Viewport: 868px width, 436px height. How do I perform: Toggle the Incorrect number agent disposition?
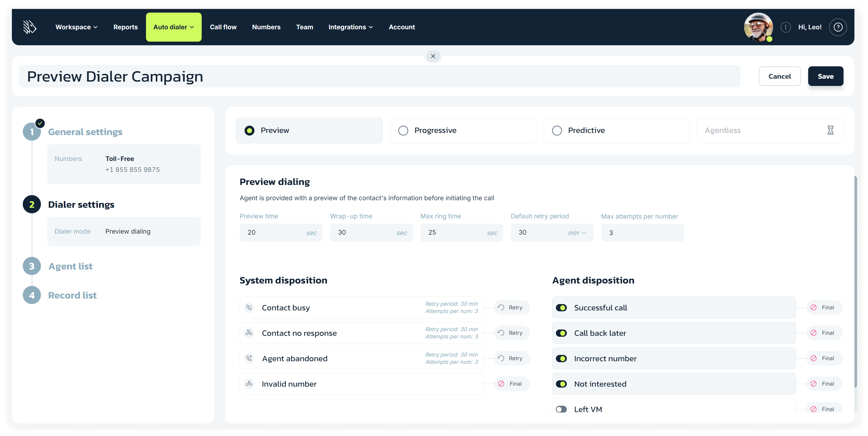pos(562,358)
